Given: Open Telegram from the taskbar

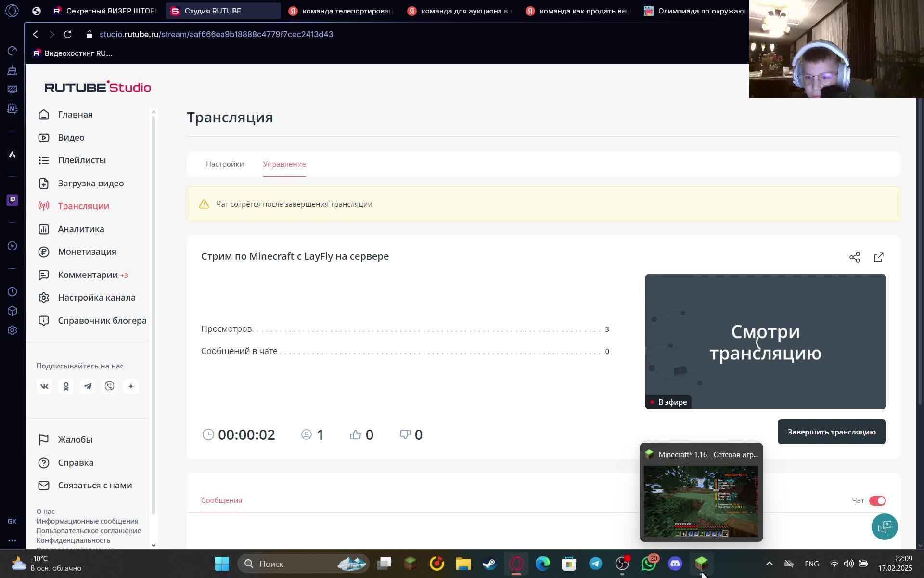Looking at the screenshot, I should coord(596,564).
